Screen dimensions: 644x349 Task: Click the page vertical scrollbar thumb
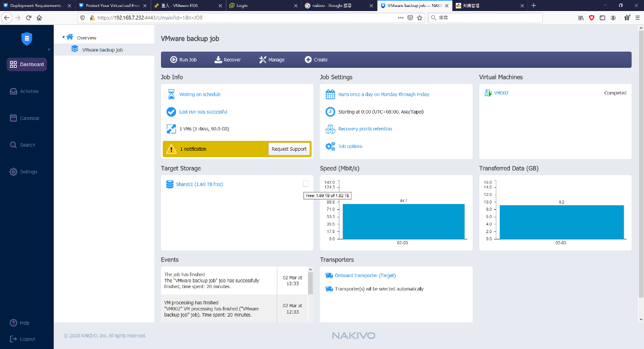[641, 165]
